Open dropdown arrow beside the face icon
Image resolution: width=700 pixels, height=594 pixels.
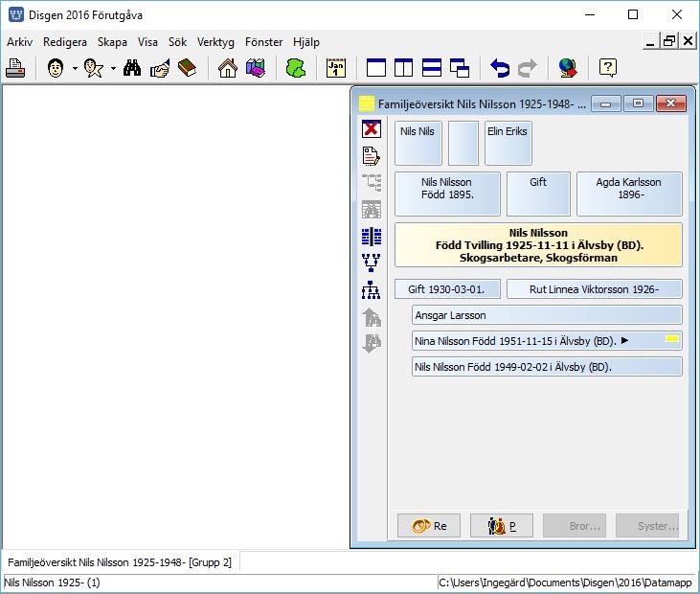(75, 68)
